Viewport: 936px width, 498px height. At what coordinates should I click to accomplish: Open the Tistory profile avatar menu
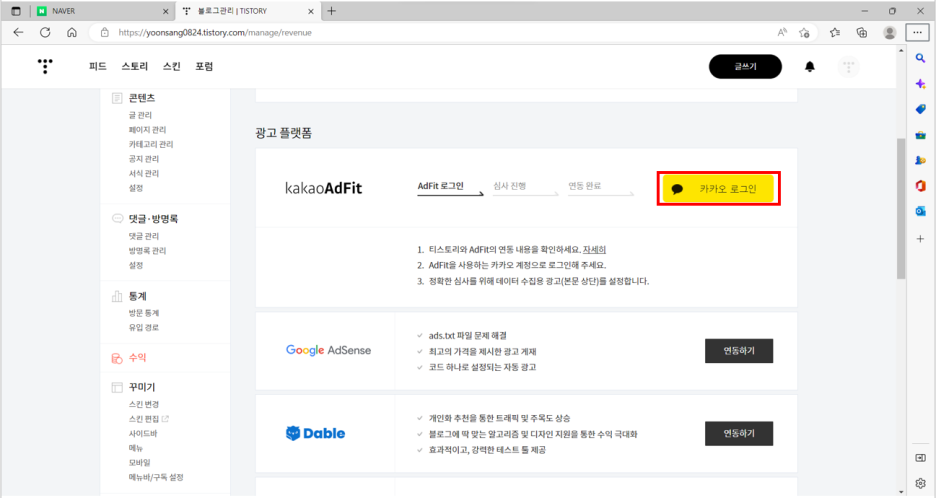[848, 66]
